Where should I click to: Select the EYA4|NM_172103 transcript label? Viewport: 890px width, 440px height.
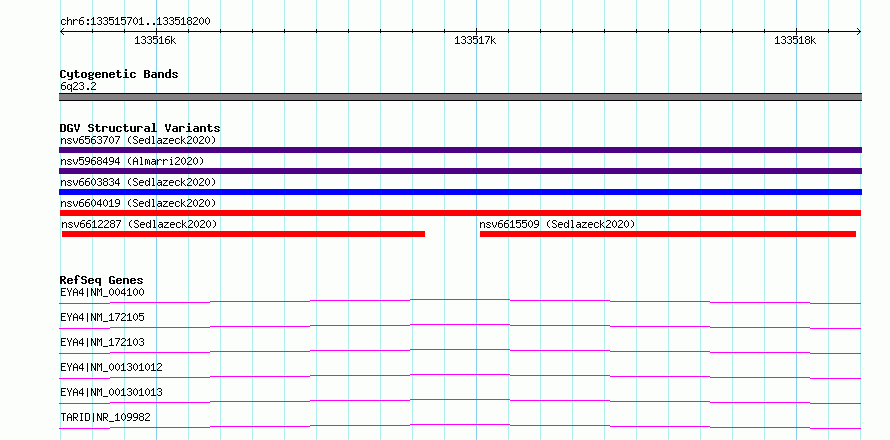[102, 342]
